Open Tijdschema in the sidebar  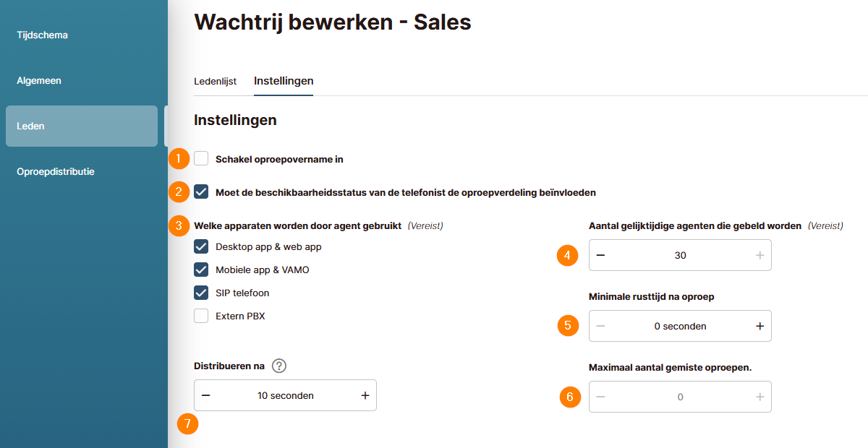point(42,35)
